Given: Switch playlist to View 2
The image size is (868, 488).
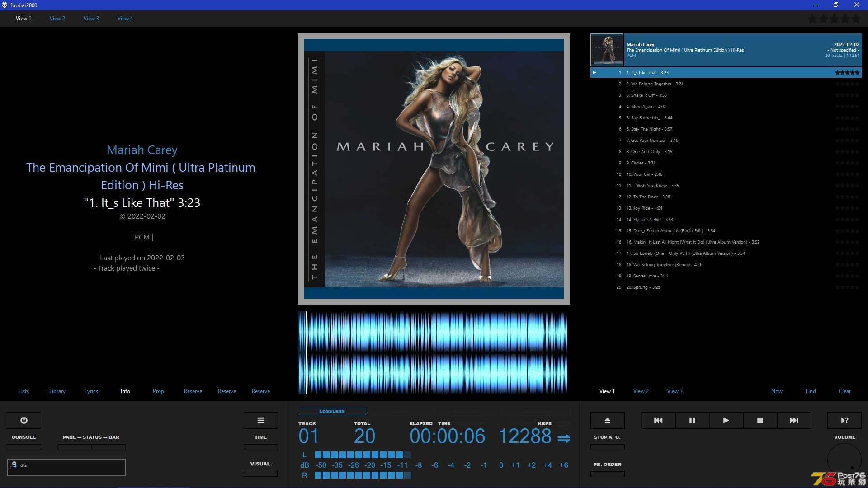Looking at the screenshot, I should [641, 391].
